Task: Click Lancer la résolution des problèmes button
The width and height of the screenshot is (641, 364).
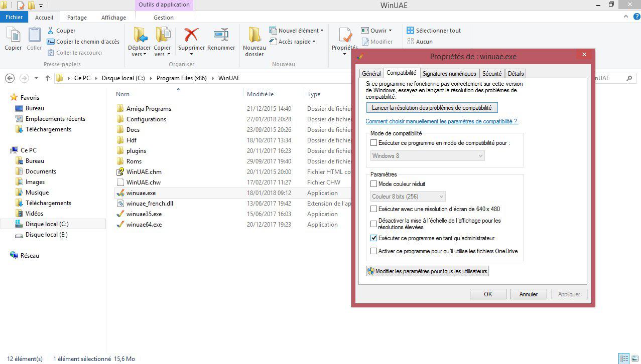Action: click(432, 108)
